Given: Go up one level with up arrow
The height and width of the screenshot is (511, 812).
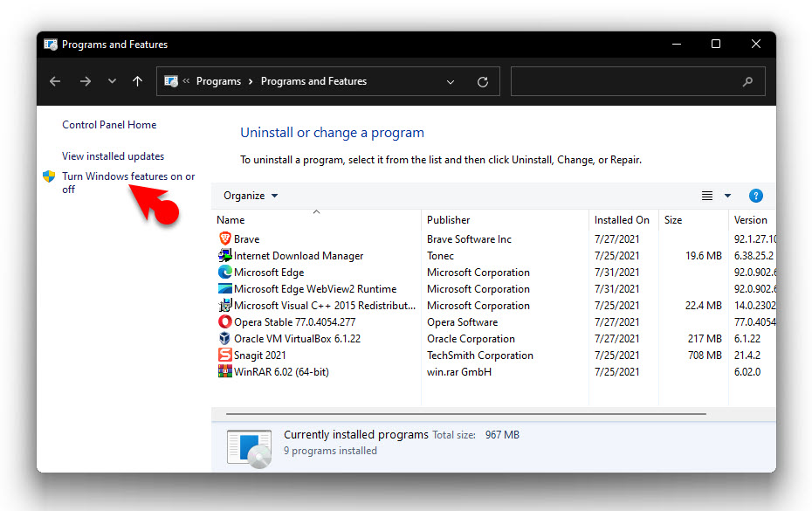Looking at the screenshot, I should [137, 81].
